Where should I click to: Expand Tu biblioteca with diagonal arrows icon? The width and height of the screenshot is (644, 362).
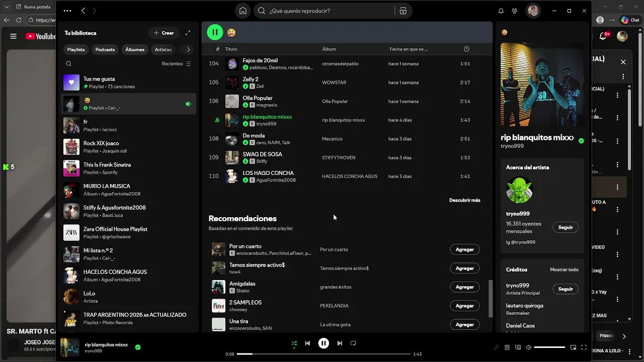(x=188, y=33)
